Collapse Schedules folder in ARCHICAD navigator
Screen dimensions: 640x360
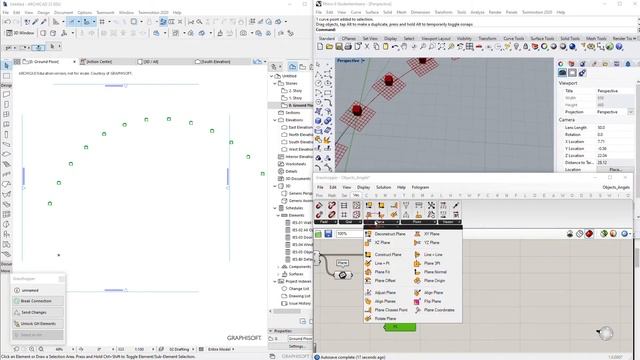(x=275, y=208)
